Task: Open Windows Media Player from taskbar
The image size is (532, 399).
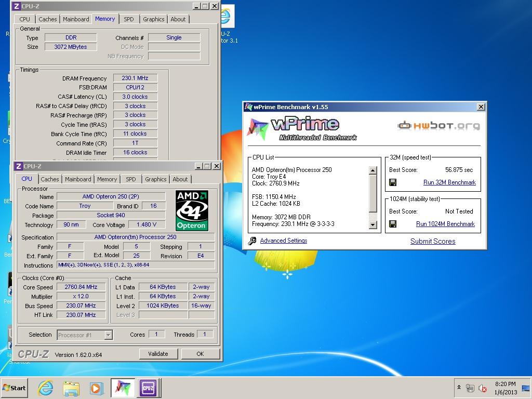Action: tap(96, 388)
